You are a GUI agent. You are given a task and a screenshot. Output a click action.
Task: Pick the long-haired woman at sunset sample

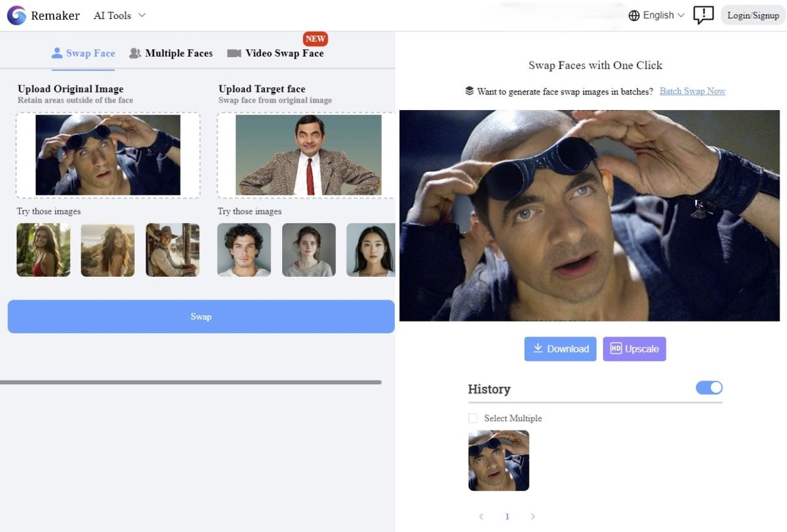108,250
